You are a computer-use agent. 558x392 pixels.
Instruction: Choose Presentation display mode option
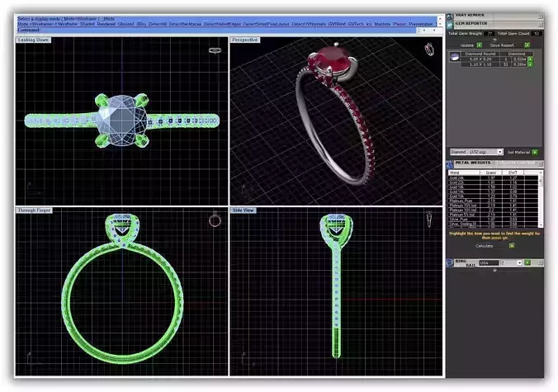pos(421,24)
